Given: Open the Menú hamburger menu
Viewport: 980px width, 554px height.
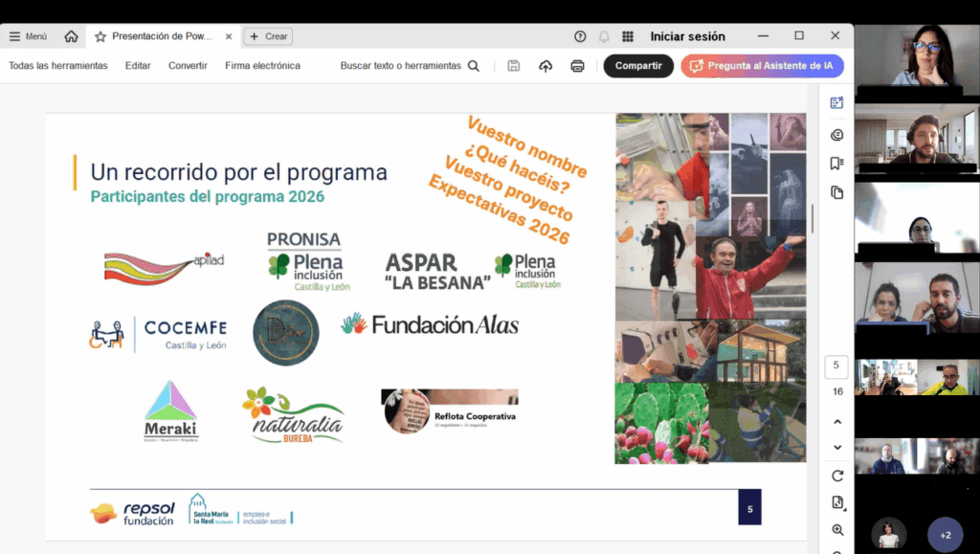Looking at the screenshot, I should point(28,36).
